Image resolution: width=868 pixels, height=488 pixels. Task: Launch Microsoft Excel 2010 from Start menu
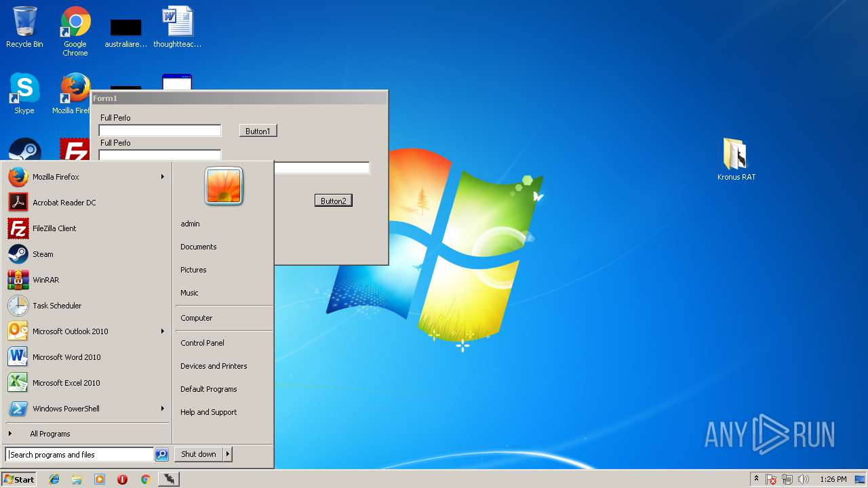[86, 383]
